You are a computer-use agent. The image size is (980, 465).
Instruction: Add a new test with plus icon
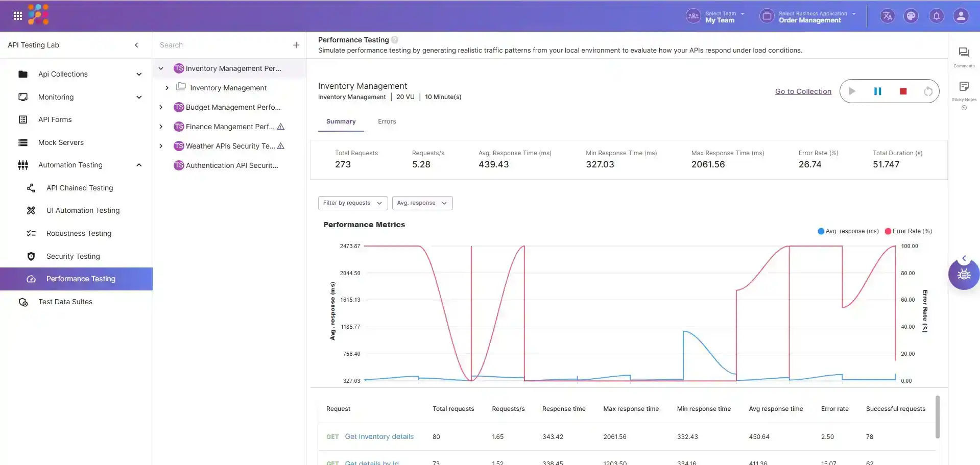[296, 45]
